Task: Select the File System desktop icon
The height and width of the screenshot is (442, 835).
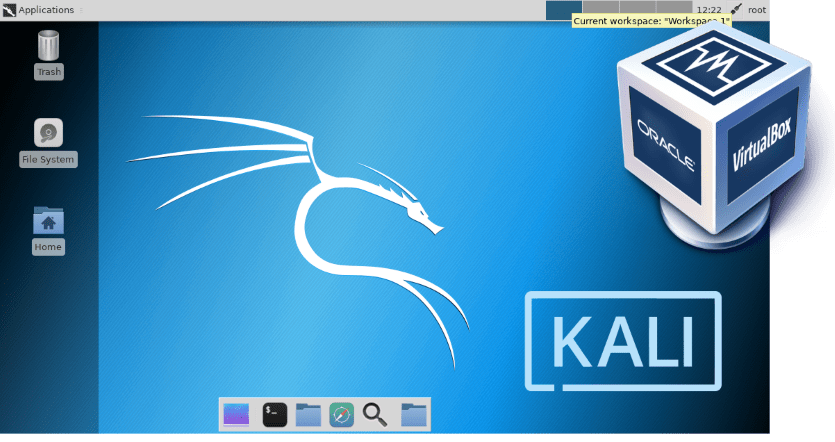Action: 48,133
